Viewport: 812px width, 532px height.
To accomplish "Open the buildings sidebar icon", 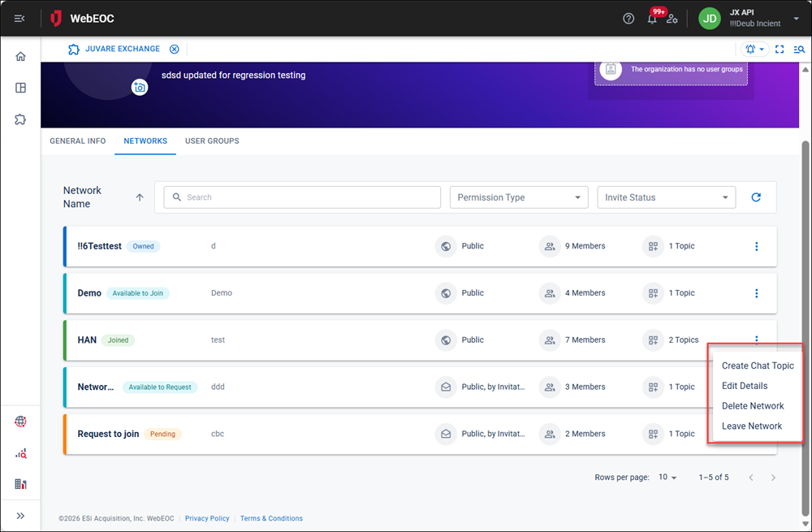I will click(20, 484).
